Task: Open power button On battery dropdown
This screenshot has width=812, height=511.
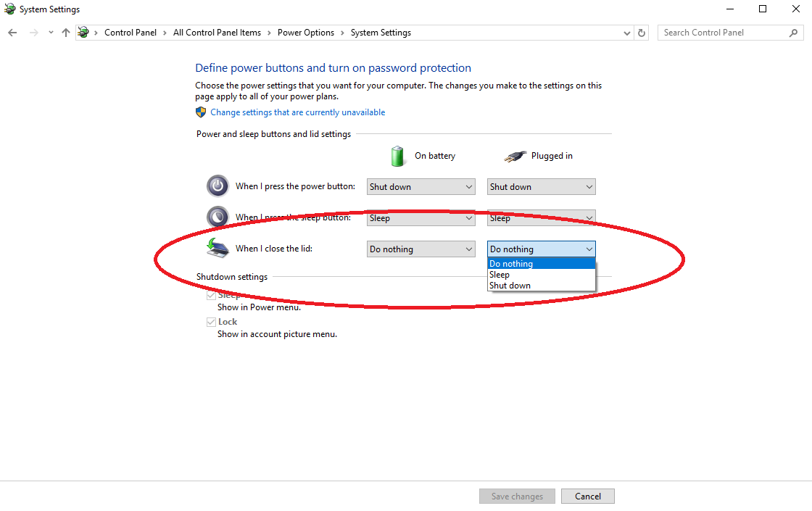Action: (x=421, y=187)
